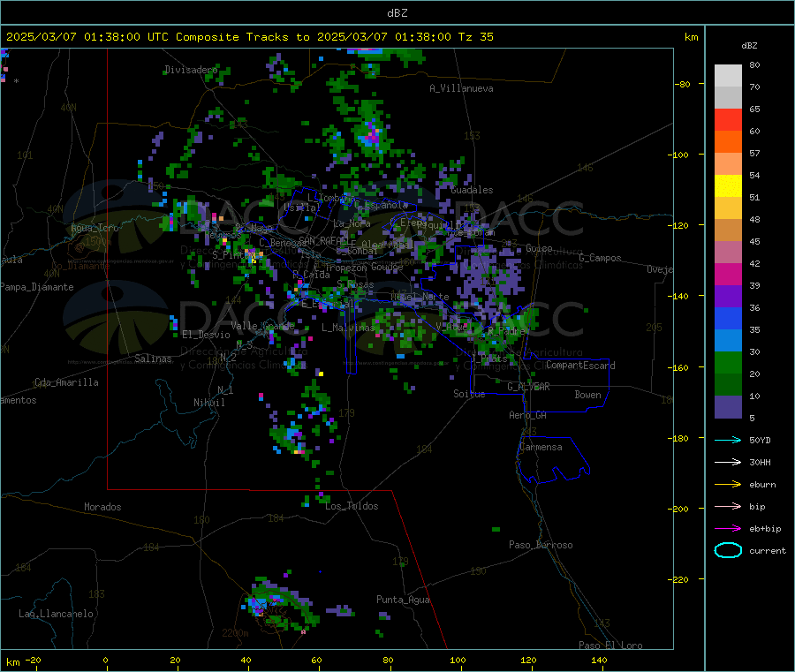Click the timestamp 2025/03/07 01:38:00 UTC header
This screenshot has width=795, height=672.
point(87,37)
